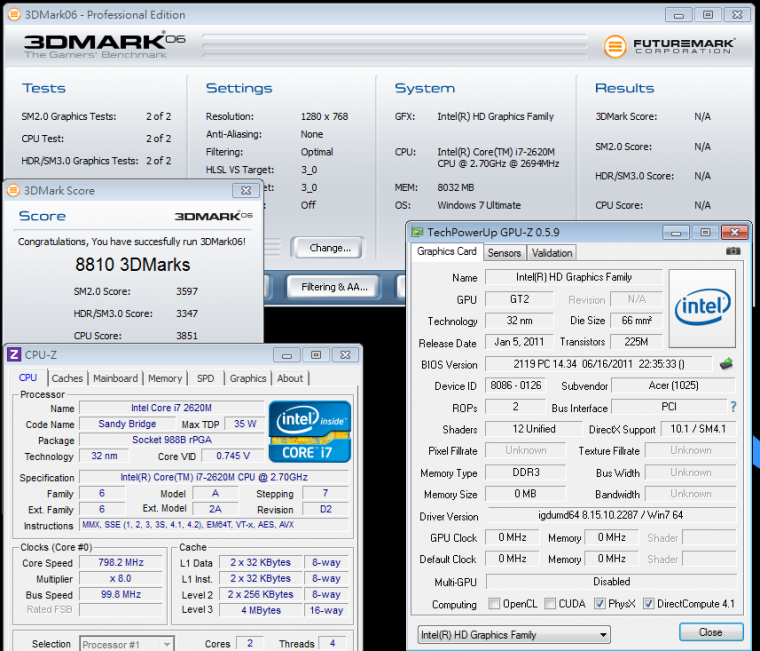
Task: Click the Intel Core i7 badge in CPU-Z
Action: pos(310,431)
